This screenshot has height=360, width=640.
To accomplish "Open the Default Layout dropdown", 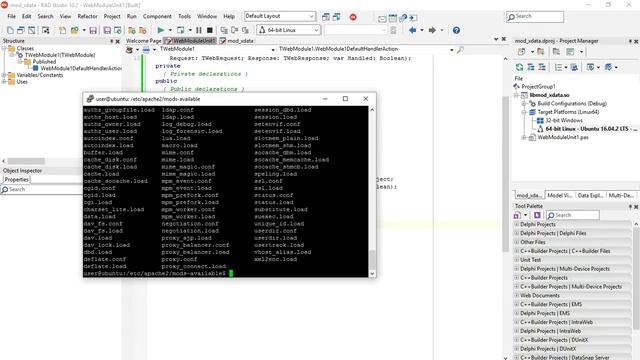I will point(311,16).
